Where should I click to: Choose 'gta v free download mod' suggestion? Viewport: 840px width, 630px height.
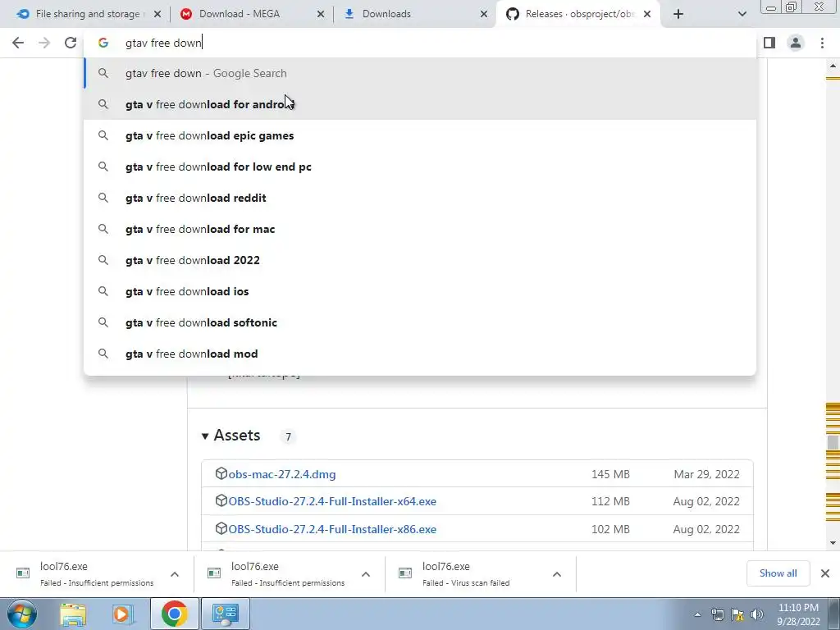(x=421, y=354)
